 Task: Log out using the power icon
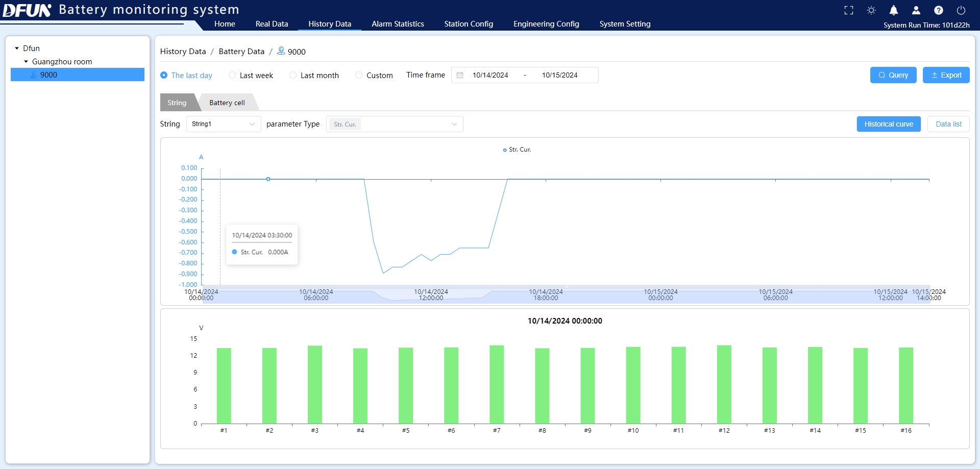tap(961, 10)
